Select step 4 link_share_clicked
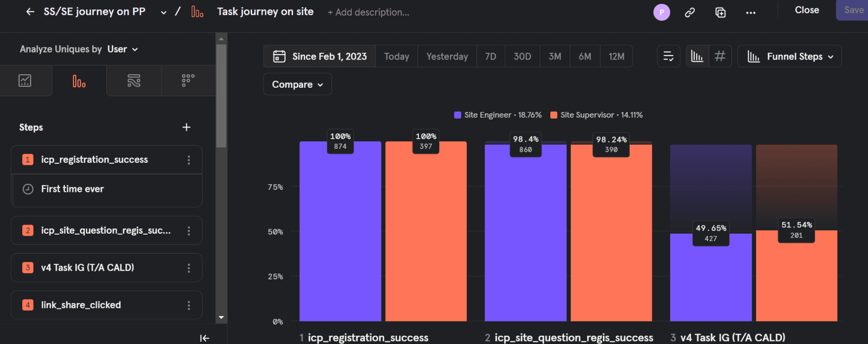 pyautogui.click(x=106, y=305)
